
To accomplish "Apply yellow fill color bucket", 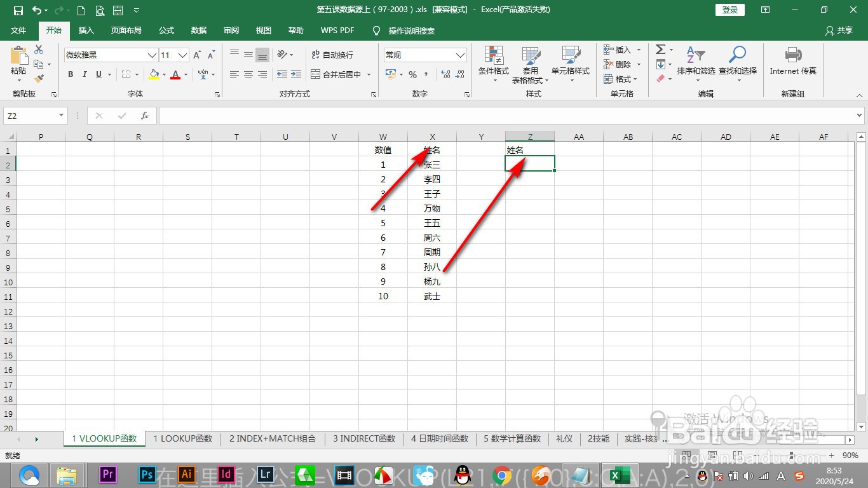I will click(x=154, y=74).
